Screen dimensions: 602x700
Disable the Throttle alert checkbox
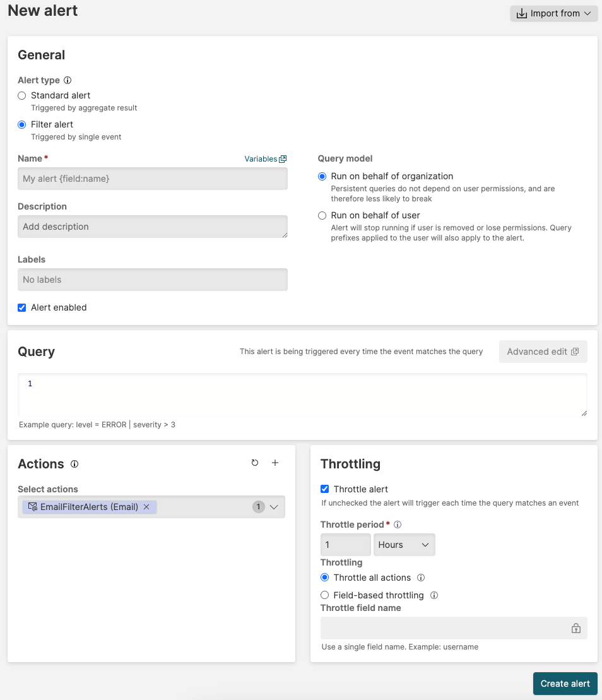pyautogui.click(x=324, y=489)
